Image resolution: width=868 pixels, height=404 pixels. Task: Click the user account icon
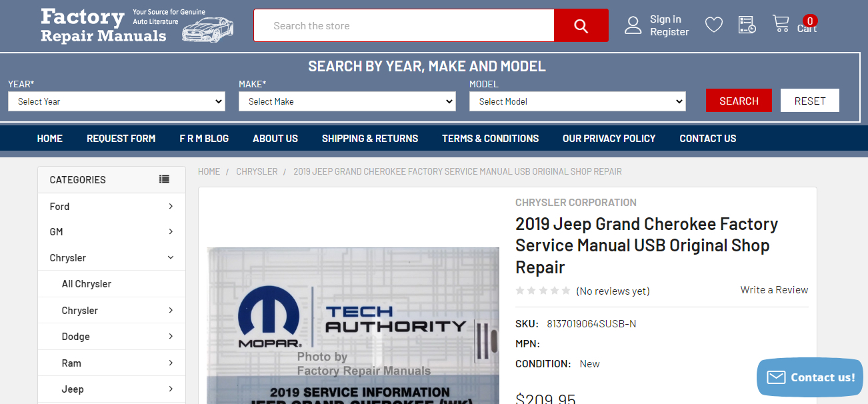coord(633,25)
